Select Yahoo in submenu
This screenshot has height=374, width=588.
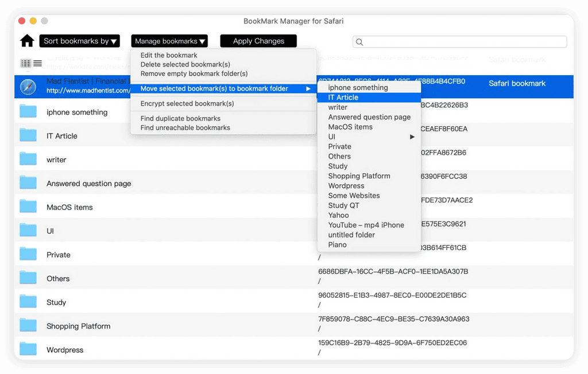click(x=369, y=215)
